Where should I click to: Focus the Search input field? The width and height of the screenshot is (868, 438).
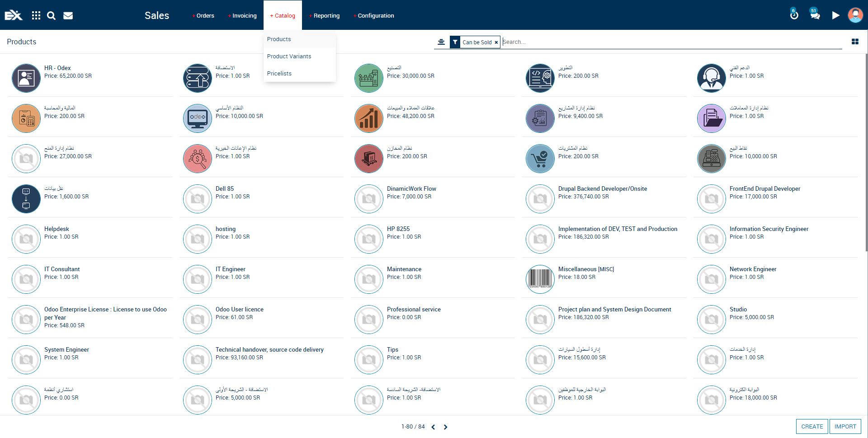pos(671,42)
